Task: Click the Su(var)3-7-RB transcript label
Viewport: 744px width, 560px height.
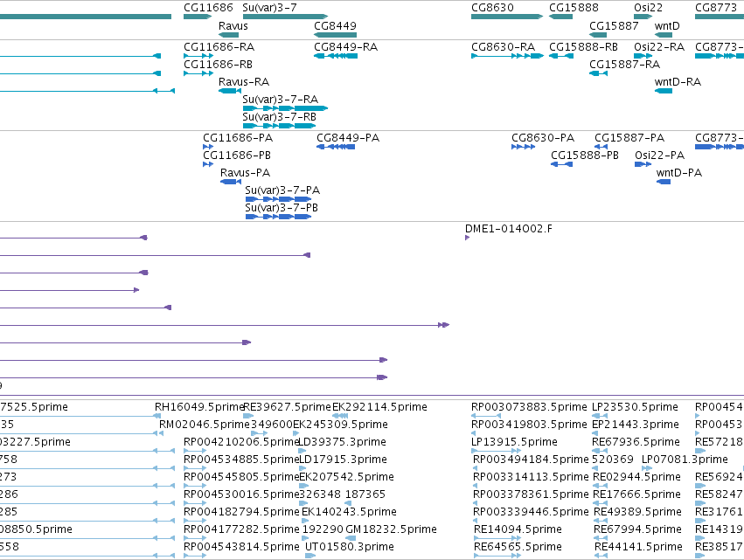Action: 280,117
